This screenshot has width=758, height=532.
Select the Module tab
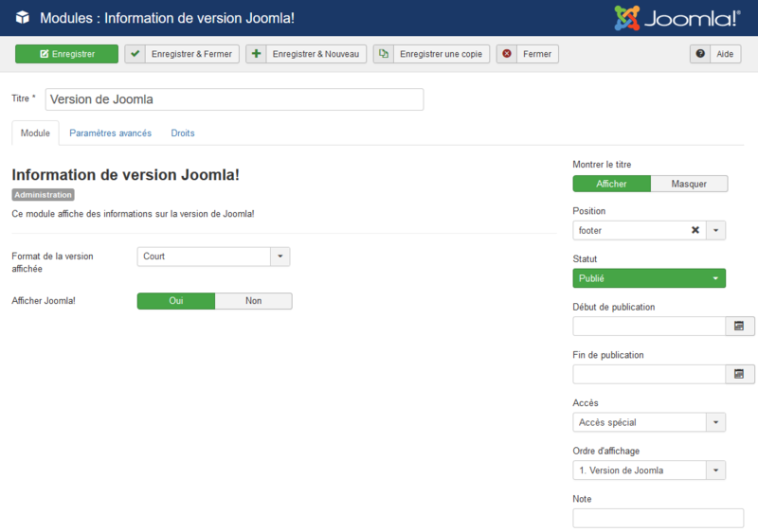pos(35,133)
